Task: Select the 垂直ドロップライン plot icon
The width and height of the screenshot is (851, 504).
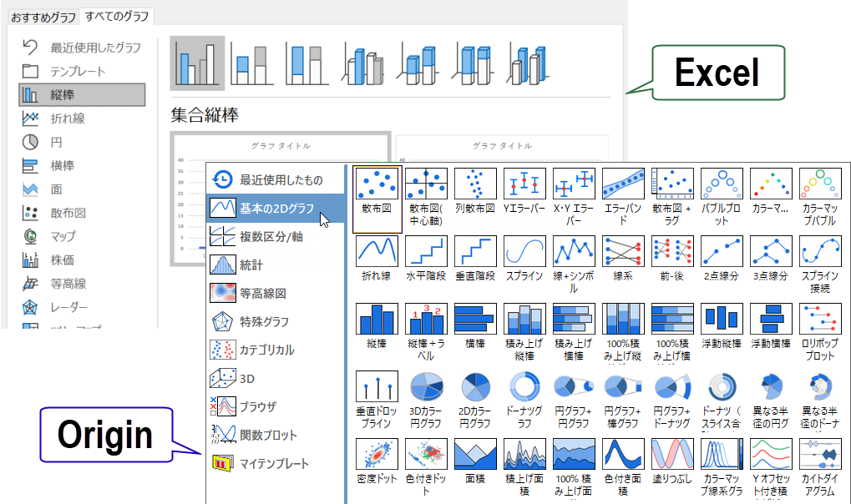Action: click(377, 386)
